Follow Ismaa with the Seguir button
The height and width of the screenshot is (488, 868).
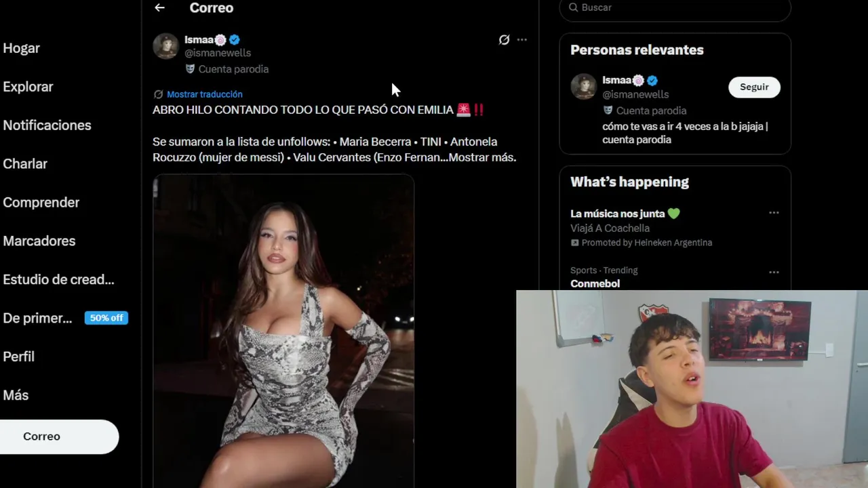754,87
